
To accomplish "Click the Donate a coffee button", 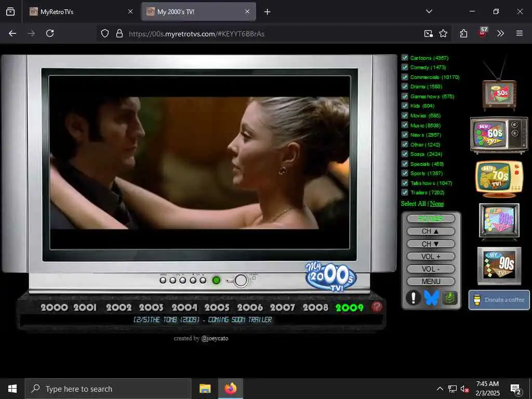I will [499, 300].
